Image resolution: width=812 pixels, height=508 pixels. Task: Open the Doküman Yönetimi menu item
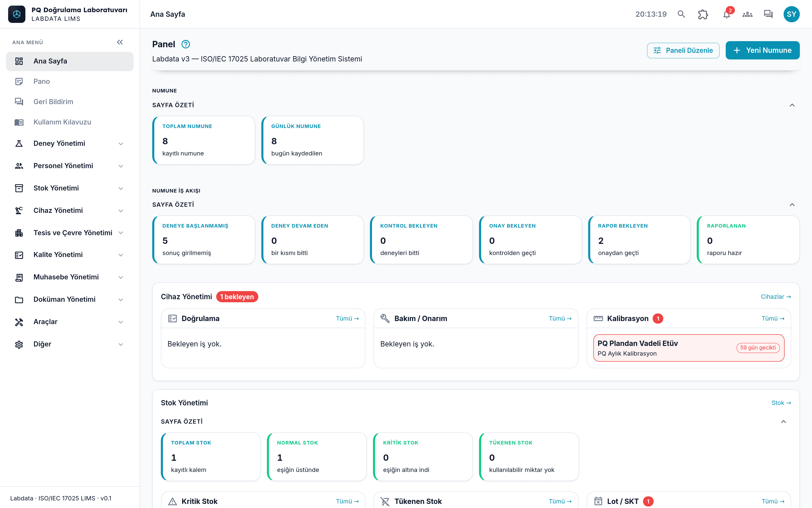click(70, 299)
